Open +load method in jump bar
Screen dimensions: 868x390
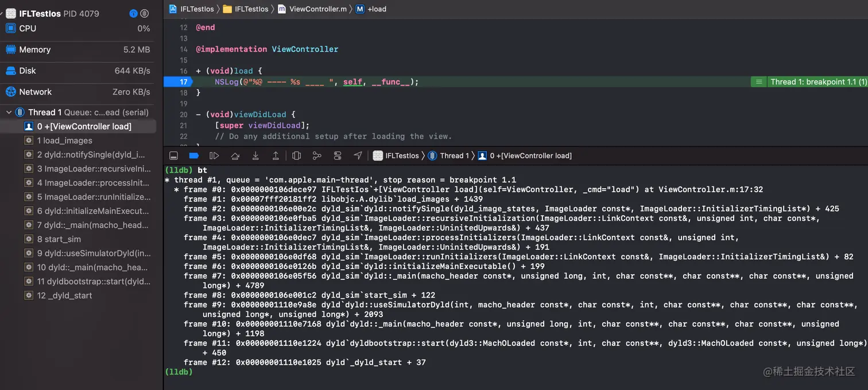371,9
